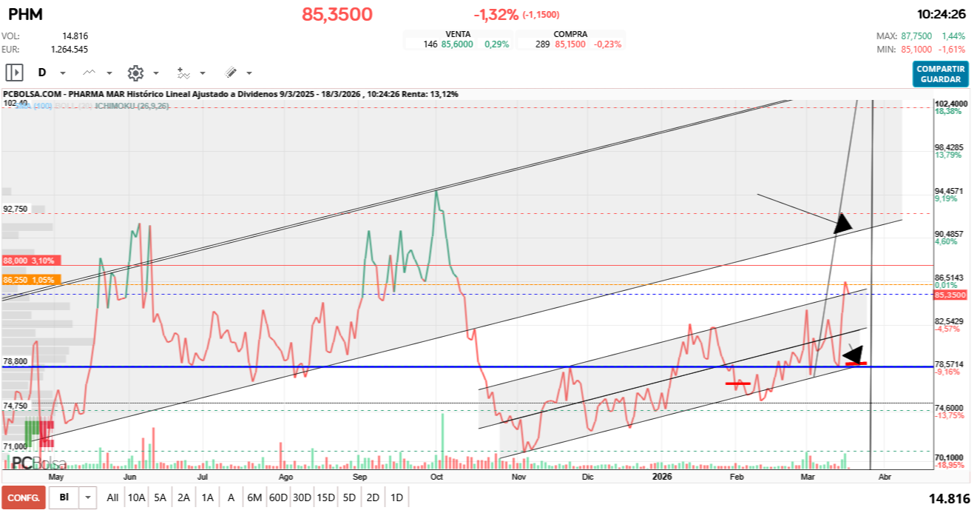Toggle the side panel icon
The height and width of the screenshot is (513, 980).
point(14,73)
